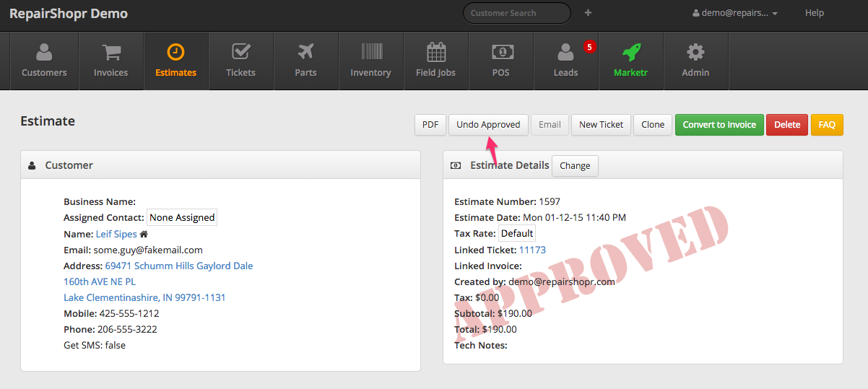Image resolution: width=868 pixels, height=389 pixels.
Task: Focus the Customer Search field
Action: pos(516,13)
